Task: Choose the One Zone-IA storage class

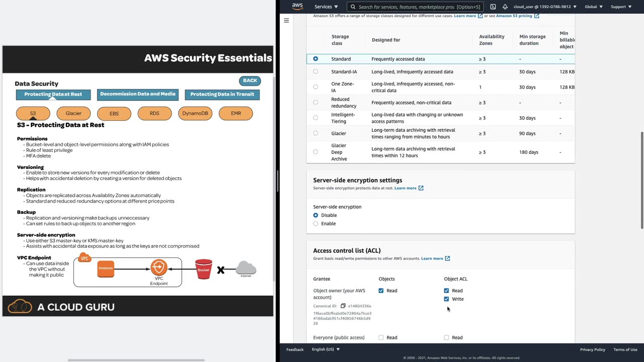Action: click(x=315, y=87)
